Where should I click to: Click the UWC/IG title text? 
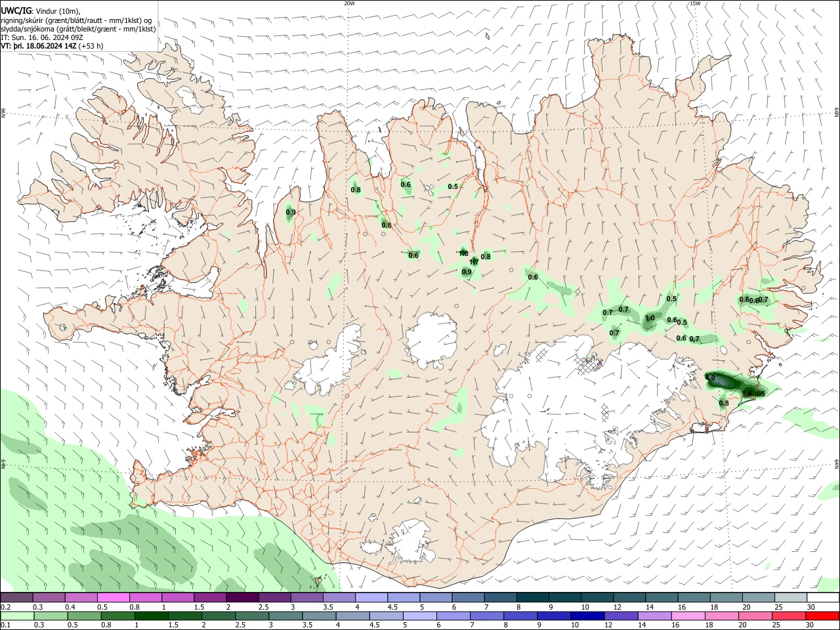pyautogui.click(x=16, y=11)
